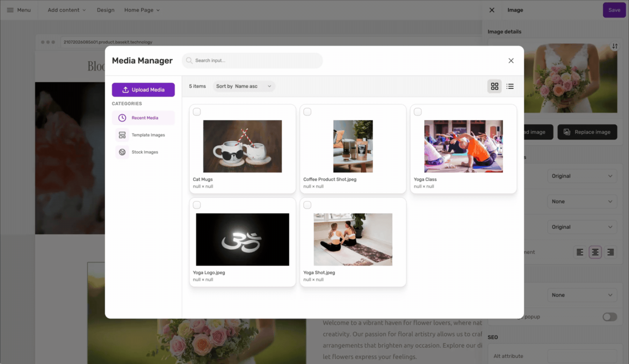Open the Sort by Name asc dropdown
Screen dimensions: 629x364
coord(244,86)
